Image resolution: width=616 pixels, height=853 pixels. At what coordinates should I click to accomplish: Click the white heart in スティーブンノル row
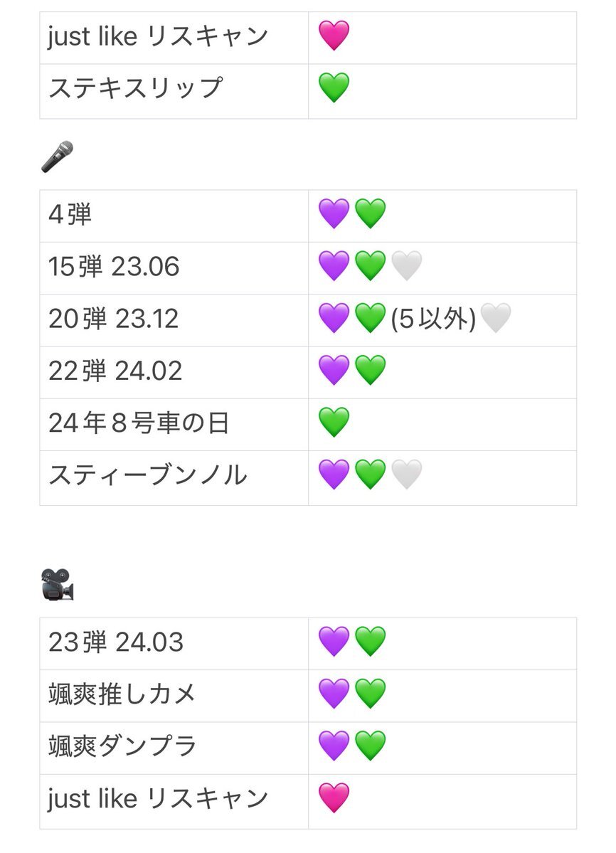[x=407, y=475]
